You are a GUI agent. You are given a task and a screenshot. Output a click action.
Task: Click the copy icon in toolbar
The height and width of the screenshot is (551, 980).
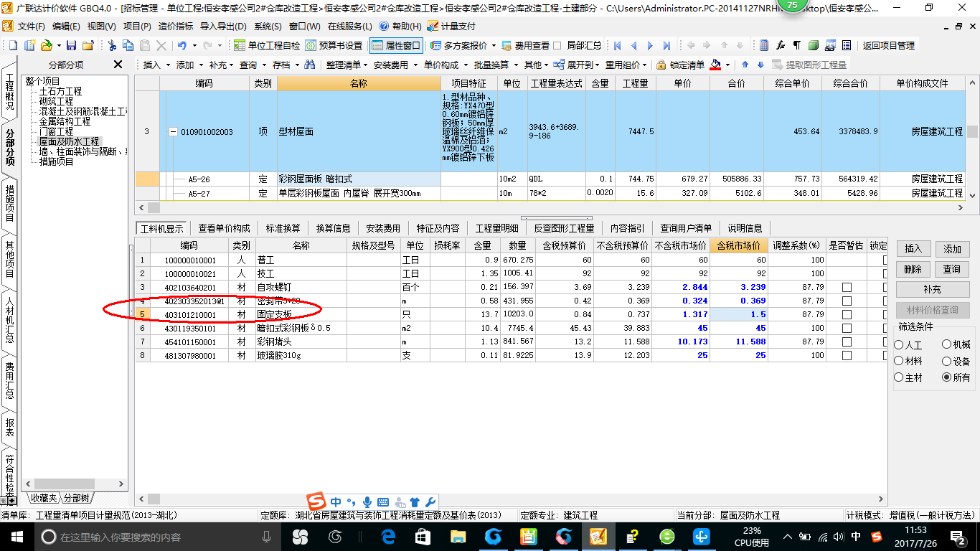[x=128, y=45]
